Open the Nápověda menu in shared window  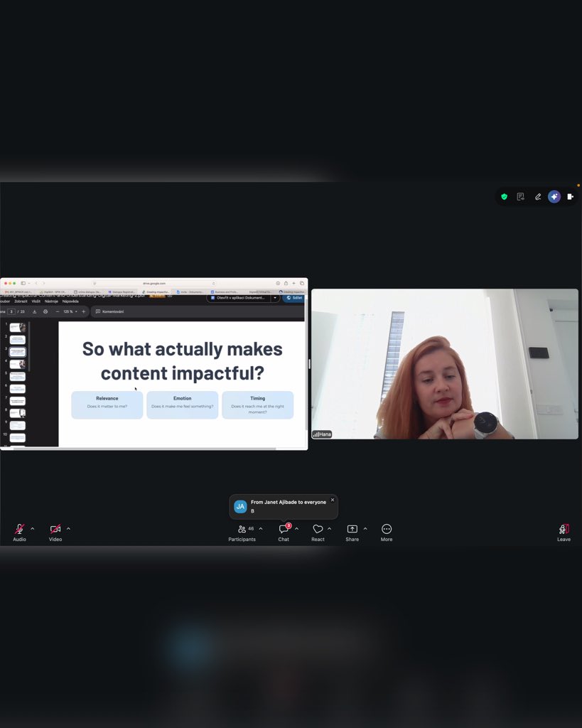click(x=70, y=301)
